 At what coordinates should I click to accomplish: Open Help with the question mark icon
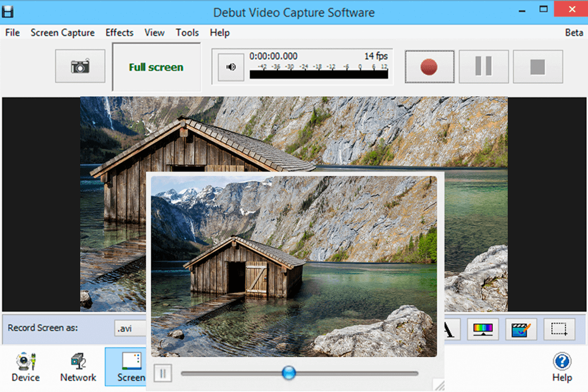562,367
